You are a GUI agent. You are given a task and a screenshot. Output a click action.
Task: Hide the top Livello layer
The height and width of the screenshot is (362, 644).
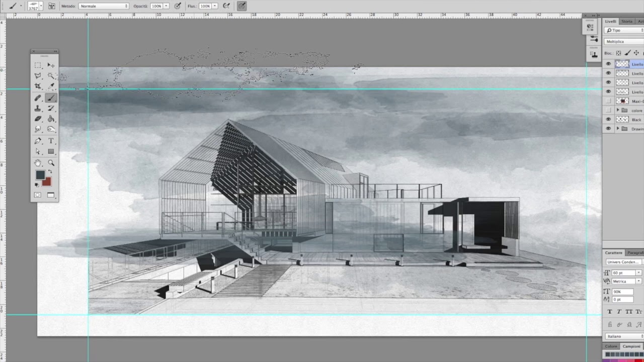point(609,64)
